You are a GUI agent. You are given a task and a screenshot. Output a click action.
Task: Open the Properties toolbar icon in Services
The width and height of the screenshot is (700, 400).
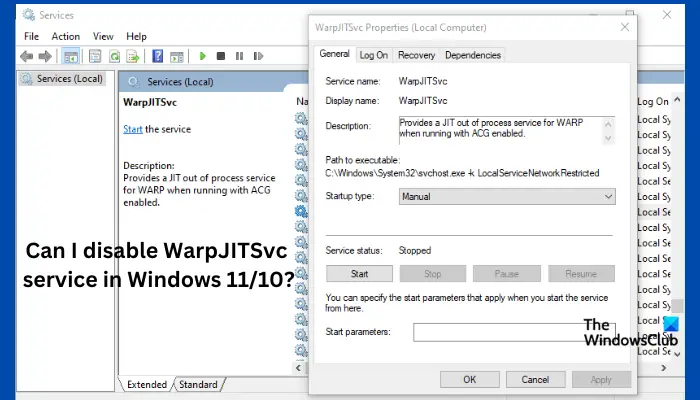pos(95,56)
